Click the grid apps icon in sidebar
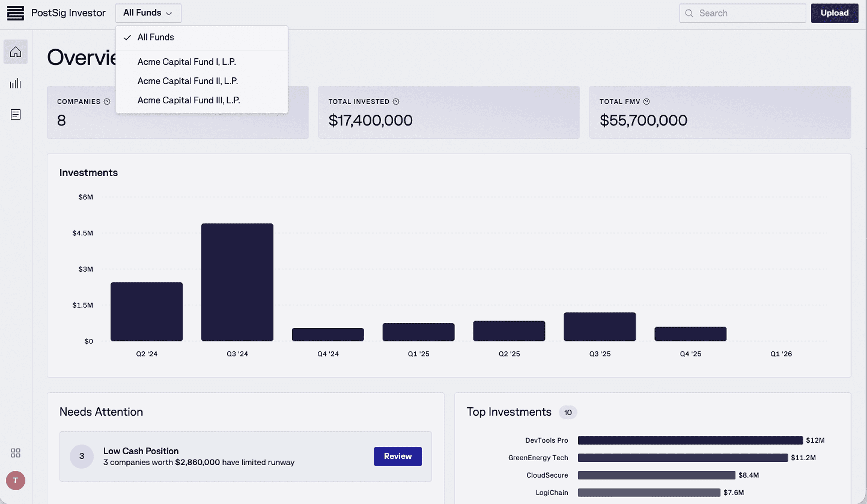 point(15,453)
